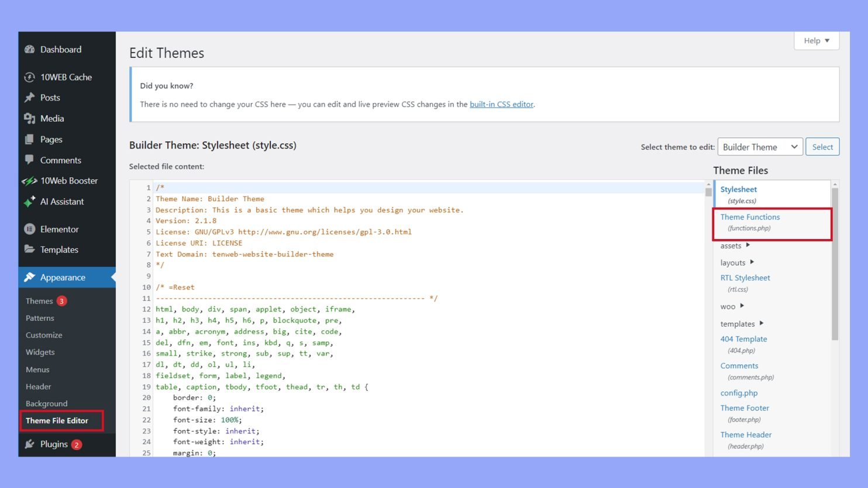Click the Pages document icon
The width and height of the screenshot is (868, 488).
click(x=30, y=139)
